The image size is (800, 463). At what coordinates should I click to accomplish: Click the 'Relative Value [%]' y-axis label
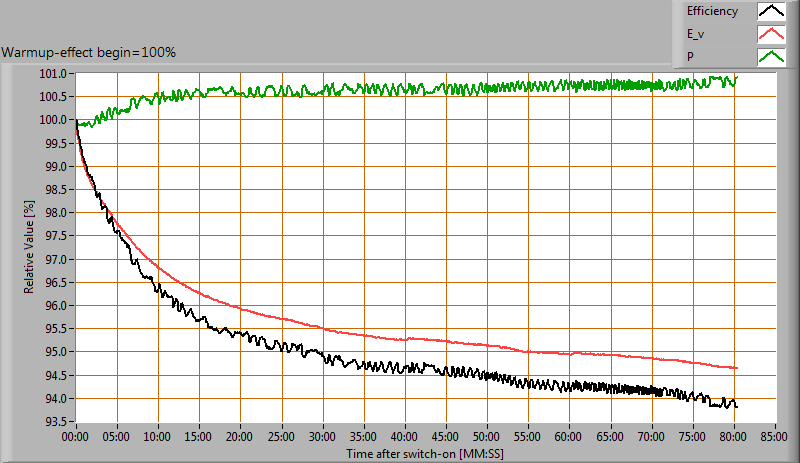coord(30,246)
